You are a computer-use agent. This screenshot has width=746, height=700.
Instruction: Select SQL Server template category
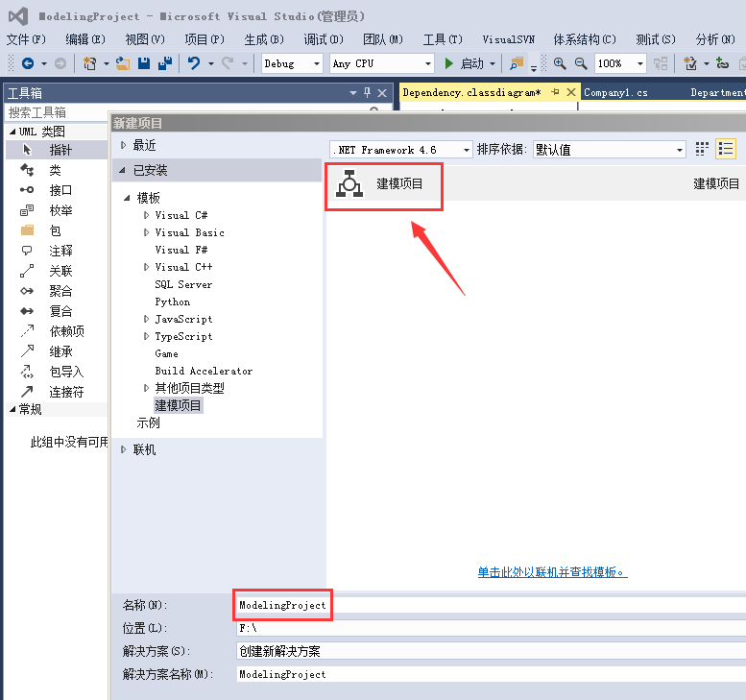coord(183,284)
